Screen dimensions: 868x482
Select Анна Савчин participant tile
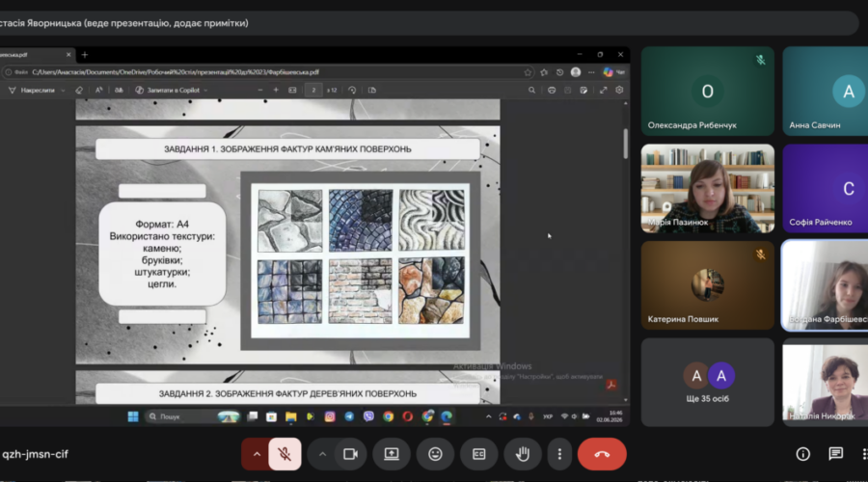point(826,92)
